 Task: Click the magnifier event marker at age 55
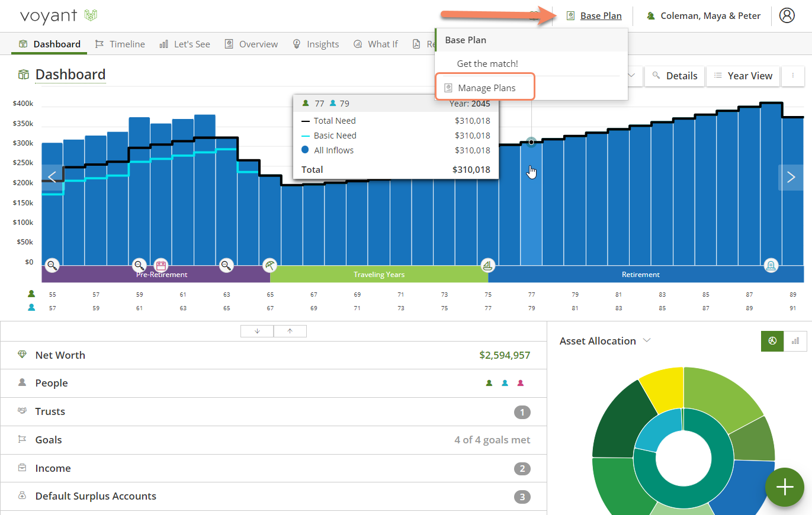pos(52,265)
